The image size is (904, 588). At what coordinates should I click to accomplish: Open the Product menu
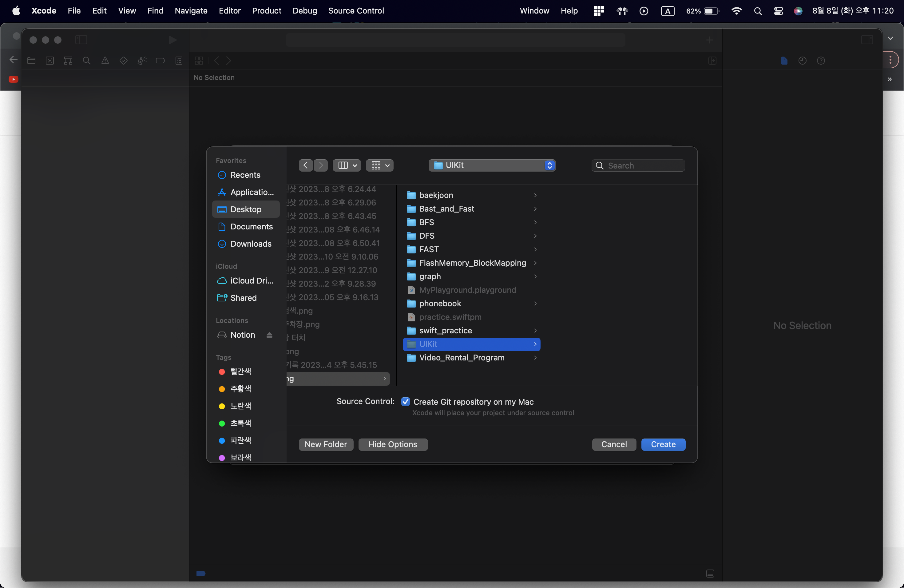tap(266, 11)
